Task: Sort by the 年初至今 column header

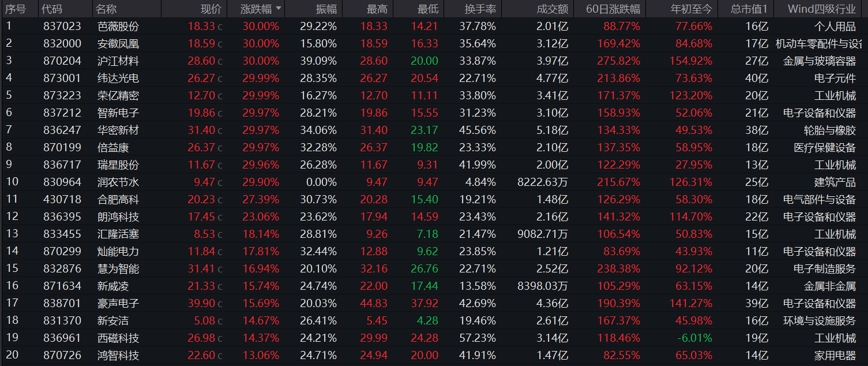Action: (x=692, y=9)
